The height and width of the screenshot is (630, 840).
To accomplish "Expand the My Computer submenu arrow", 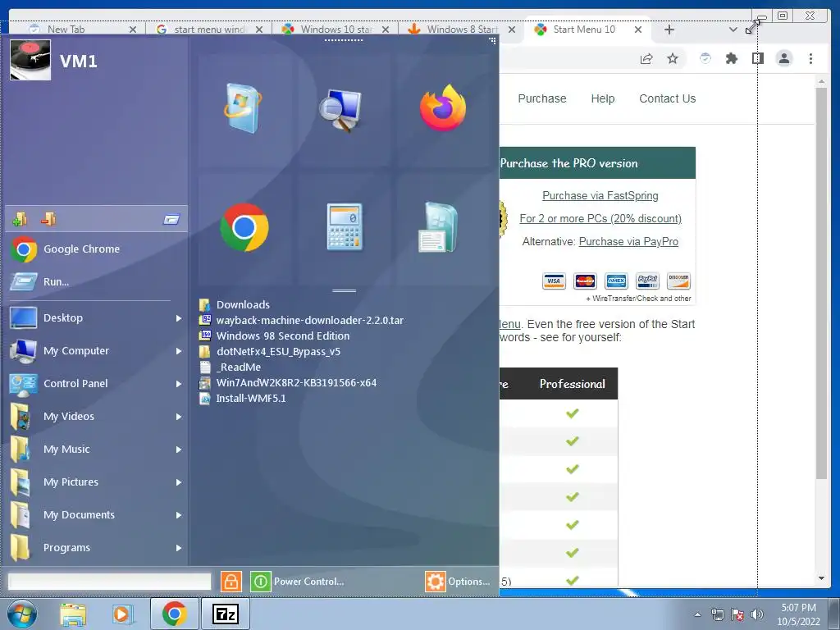I will [x=178, y=351].
